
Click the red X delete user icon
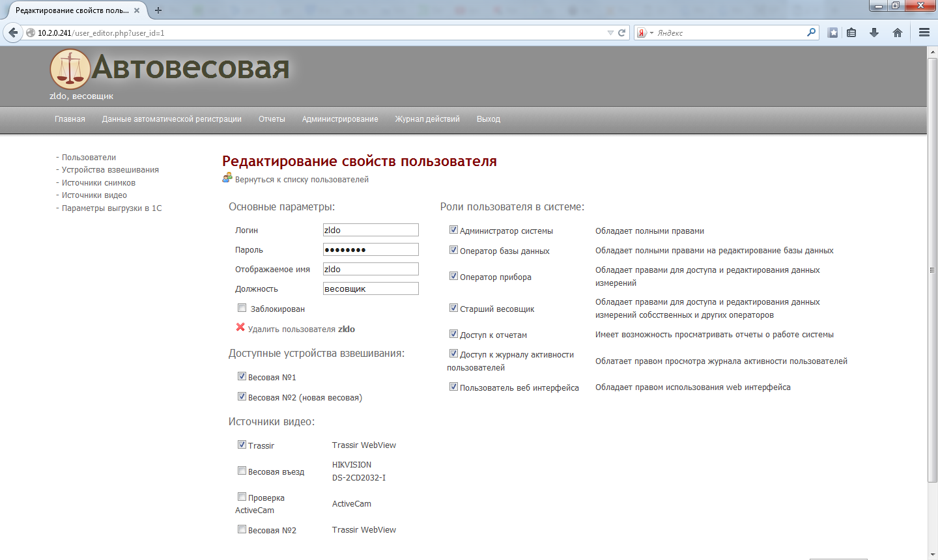tap(240, 328)
